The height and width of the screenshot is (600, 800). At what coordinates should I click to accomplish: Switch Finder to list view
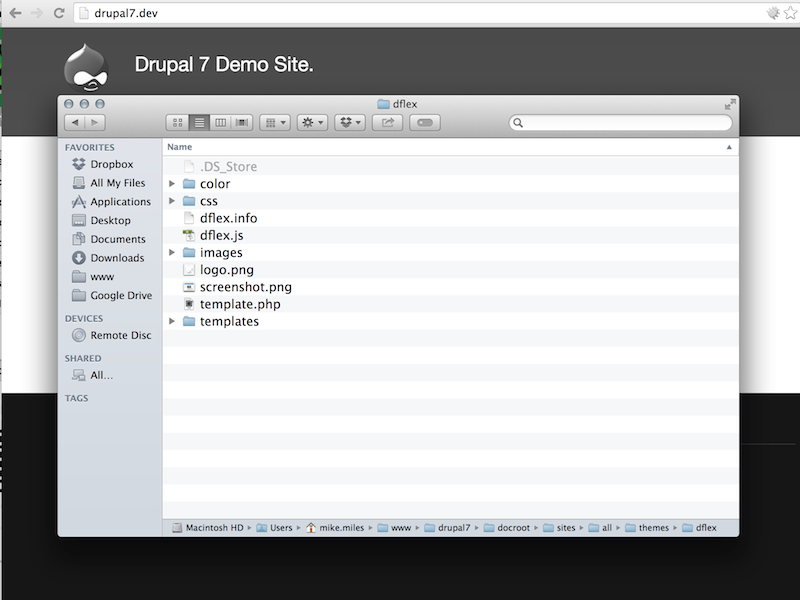(x=199, y=122)
